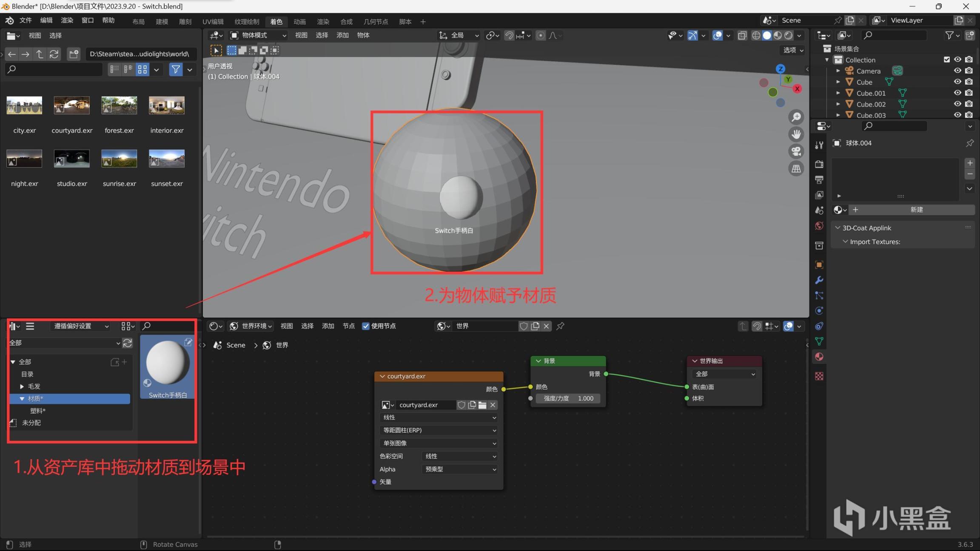Switch to the 几何节点 workspace tab
Screen dimensions: 980x551
pyautogui.click(x=376, y=22)
